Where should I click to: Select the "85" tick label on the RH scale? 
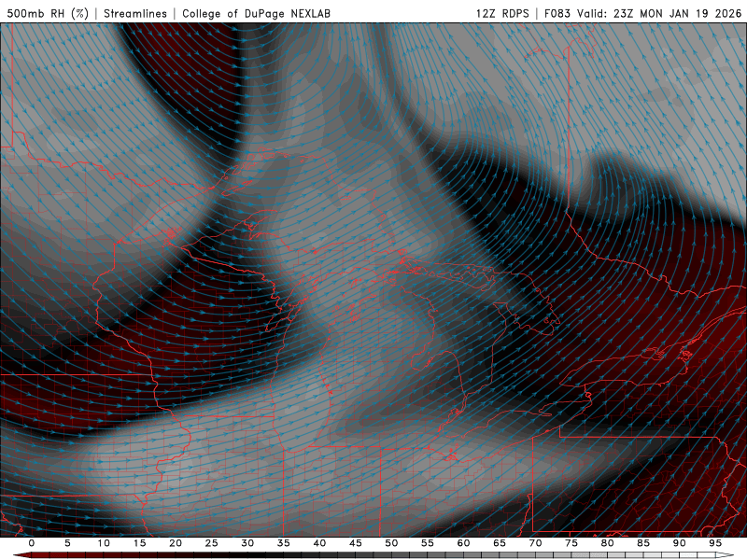pyautogui.click(x=643, y=543)
